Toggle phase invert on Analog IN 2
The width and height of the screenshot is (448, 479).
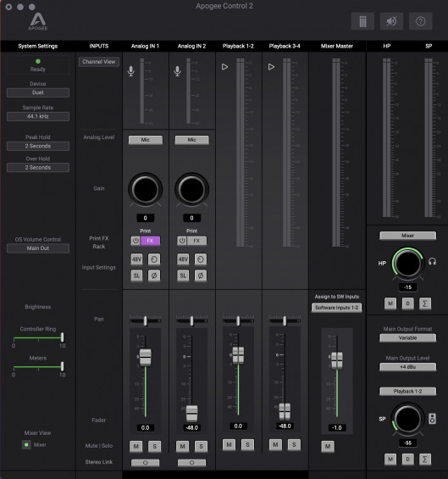pos(201,276)
